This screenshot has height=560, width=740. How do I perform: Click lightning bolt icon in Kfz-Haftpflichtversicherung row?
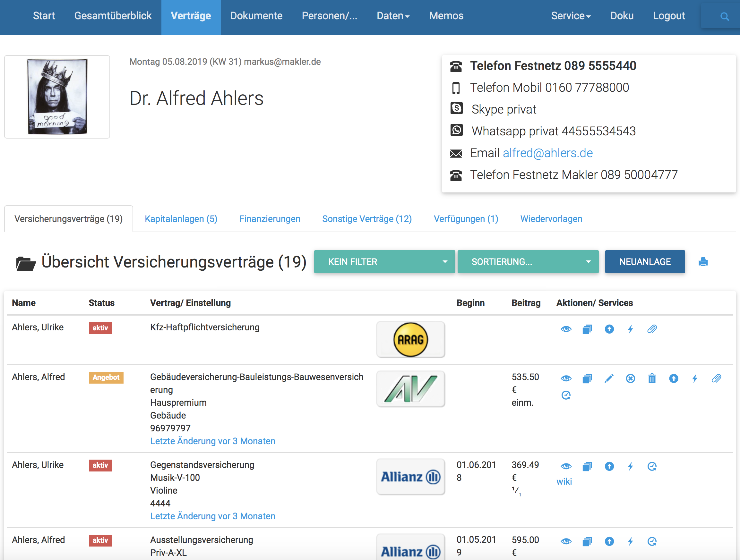tap(631, 329)
